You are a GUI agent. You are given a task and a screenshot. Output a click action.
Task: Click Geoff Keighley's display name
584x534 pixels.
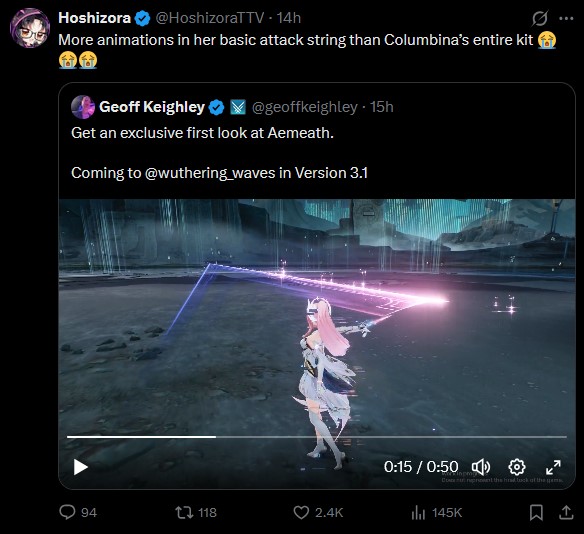click(152, 107)
